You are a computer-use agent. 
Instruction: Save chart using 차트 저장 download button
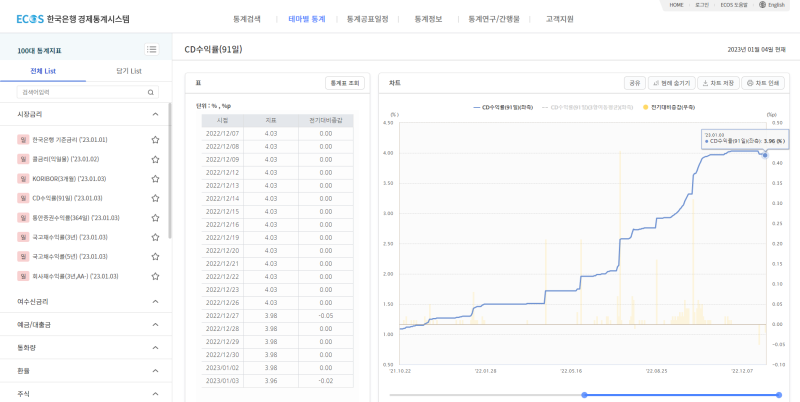716,83
